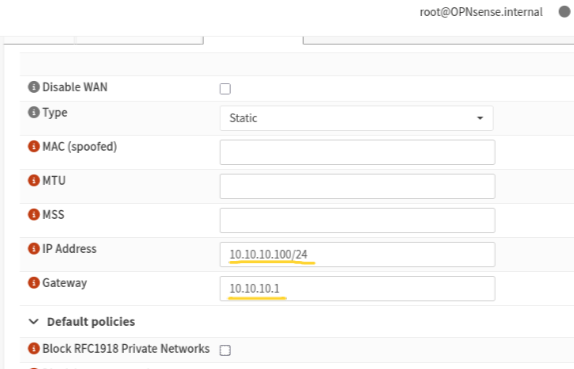Viewport: 574px width, 369px height.
Task: Open the MTU help icon
Action: point(34,180)
